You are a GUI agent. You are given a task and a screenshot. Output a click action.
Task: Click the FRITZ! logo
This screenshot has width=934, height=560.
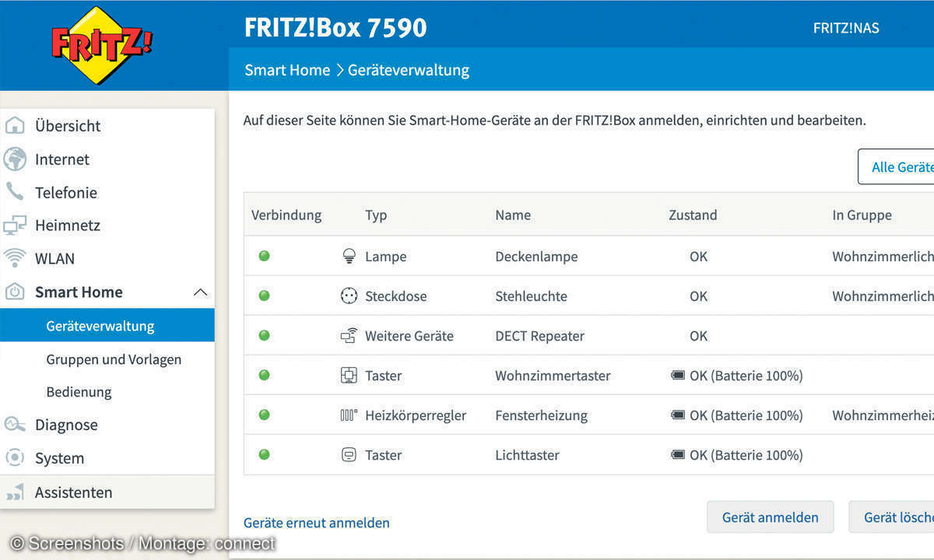tap(101, 44)
